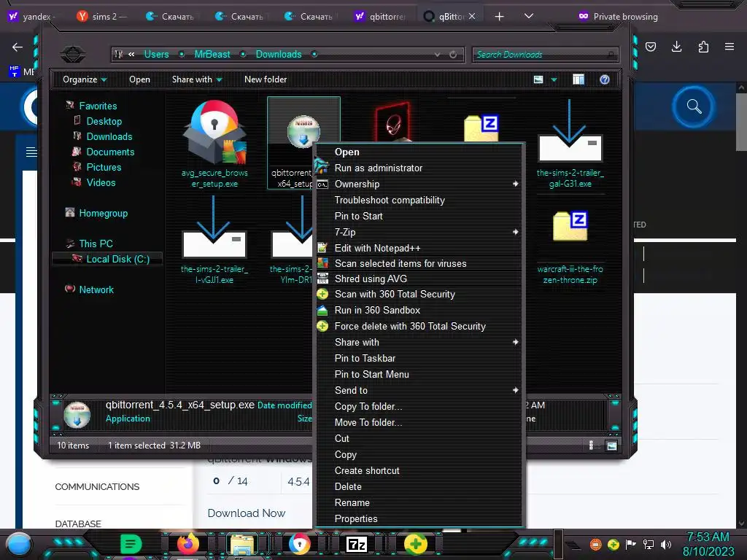Select the Alienware red icon file
The image size is (747, 560).
coord(393,122)
